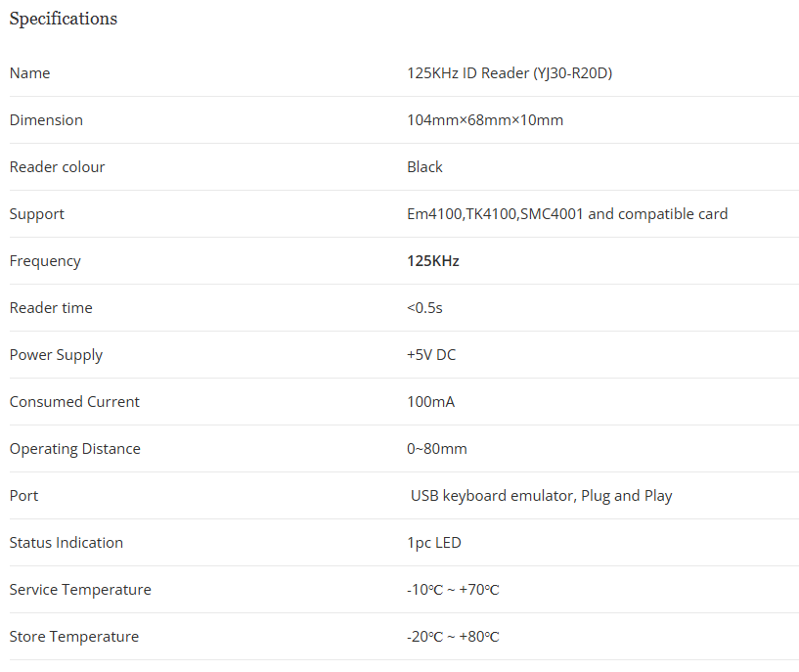The width and height of the screenshot is (799, 672).
Task: Select the model name 125KHz ID Reader (YJ30-R20D)
Action: pos(509,73)
